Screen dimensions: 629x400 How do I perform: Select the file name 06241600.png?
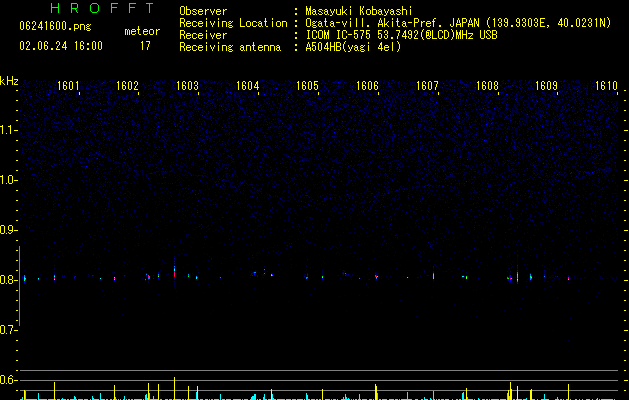(55, 26)
